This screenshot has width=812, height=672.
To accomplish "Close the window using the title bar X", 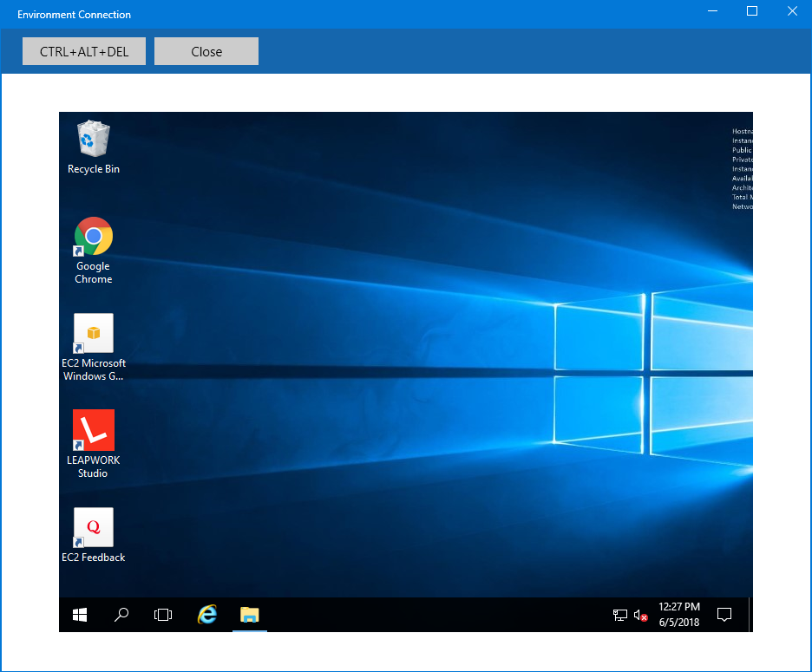I will pyautogui.click(x=792, y=11).
